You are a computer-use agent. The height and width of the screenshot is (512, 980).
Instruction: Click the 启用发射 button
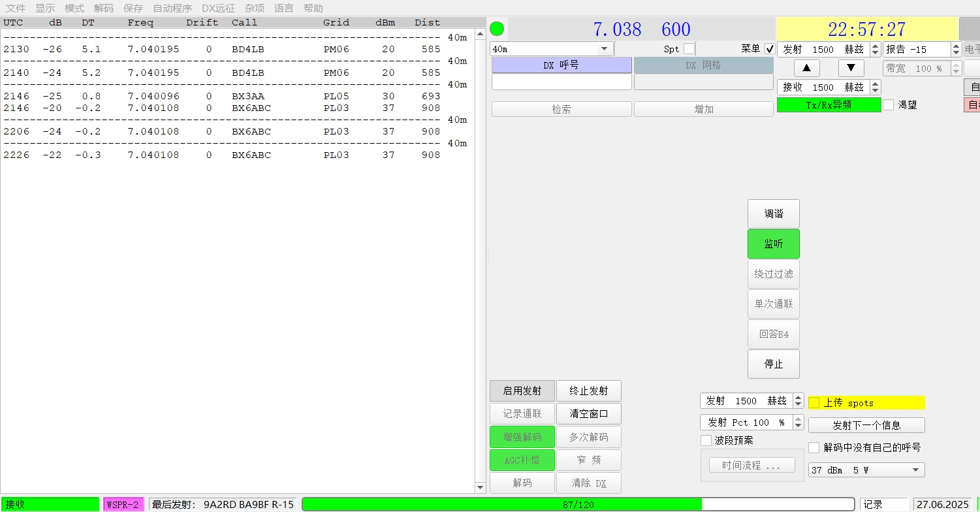click(x=522, y=391)
